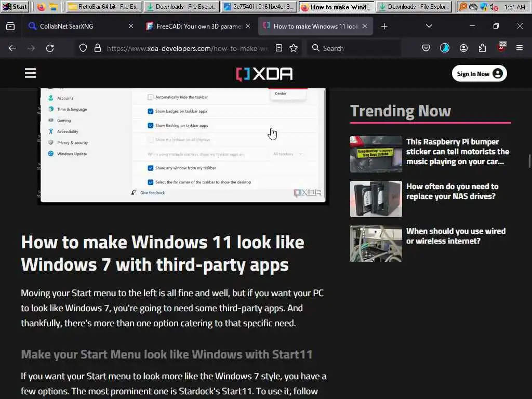
Task: Click 'Make your Start Menu look like Windows with Start11' subheading
Action: click(x=167, y=354)
